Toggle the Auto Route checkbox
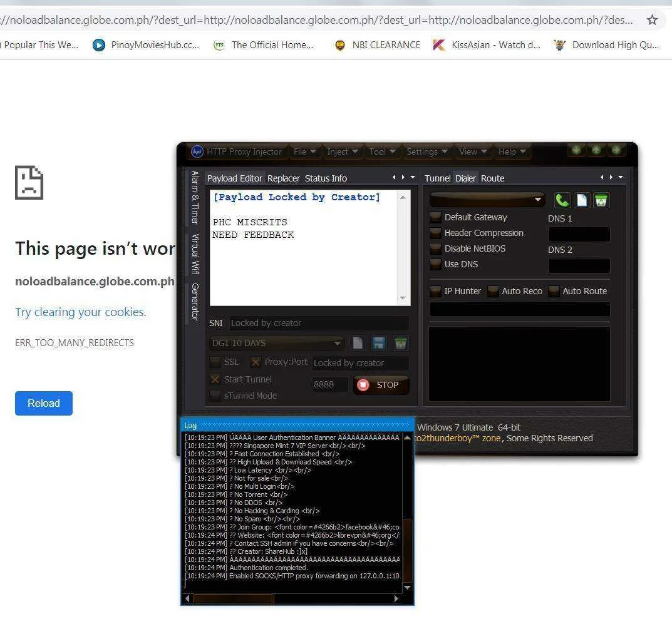 [x=554, y=291]
